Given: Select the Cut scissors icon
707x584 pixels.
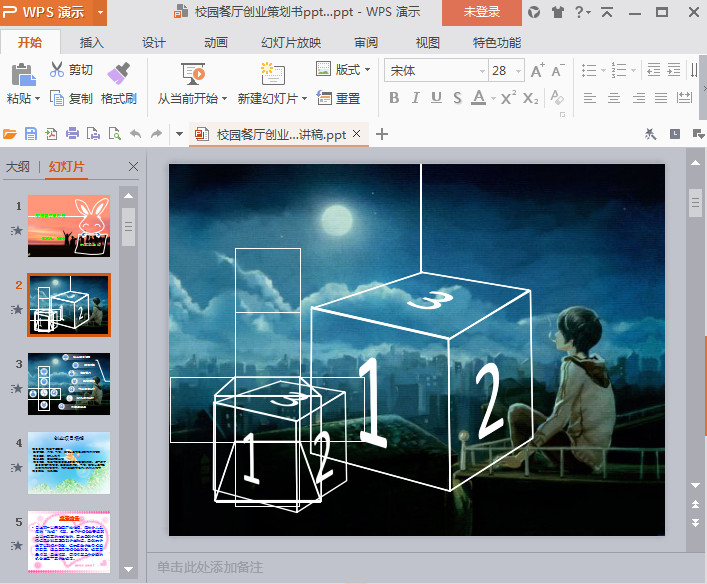Looking at the screenshot, I should pyautogui.click(x=57, y=69).
